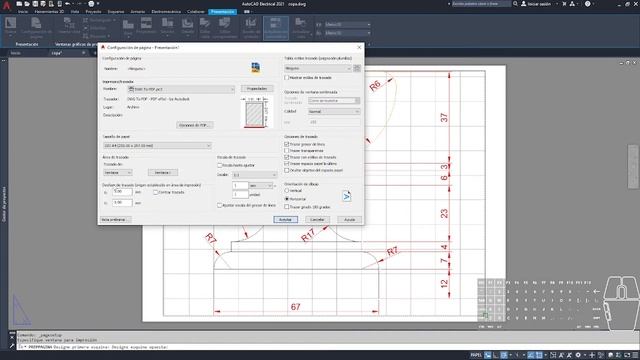This screenshot has width=640, height=360.
Task: Enable Trazar transparencia checkbox
Action: (x=287, y=151)
